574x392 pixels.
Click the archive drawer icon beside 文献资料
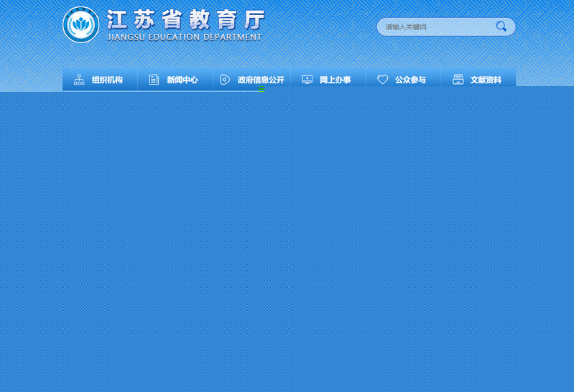tap(458, 80)
